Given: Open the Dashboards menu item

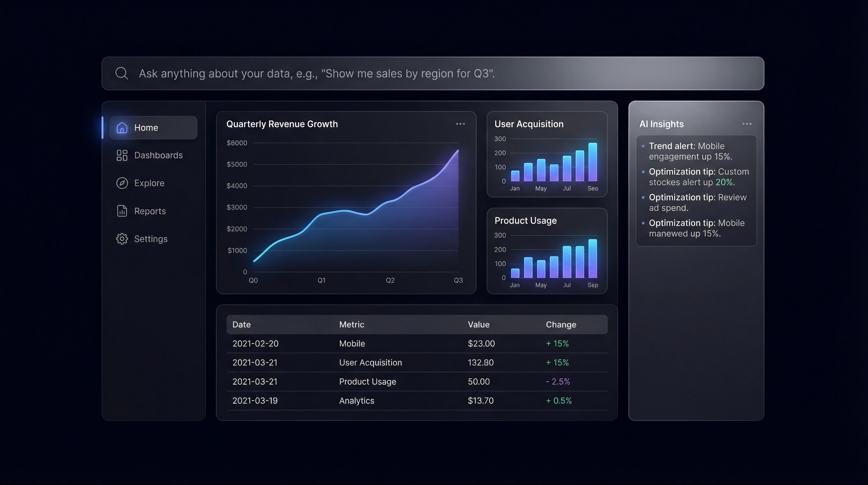Looking at the screenshot, I should [x=158, y=155].
